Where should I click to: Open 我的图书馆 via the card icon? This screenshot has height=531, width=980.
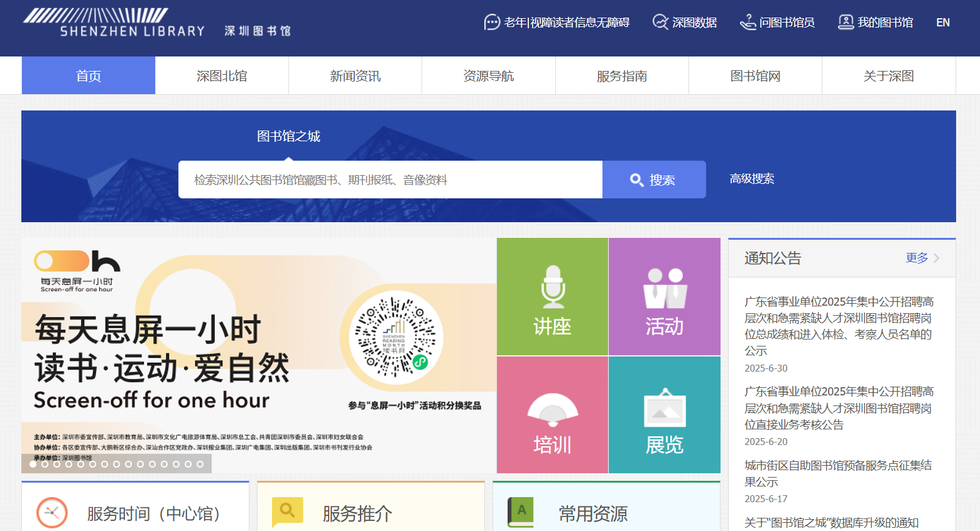[845, 21]
